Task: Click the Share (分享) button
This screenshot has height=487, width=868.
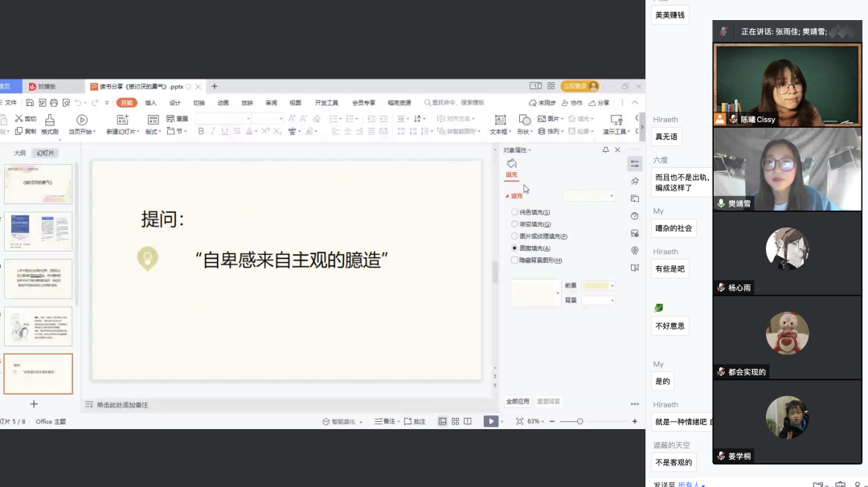Action: (599, 103)
